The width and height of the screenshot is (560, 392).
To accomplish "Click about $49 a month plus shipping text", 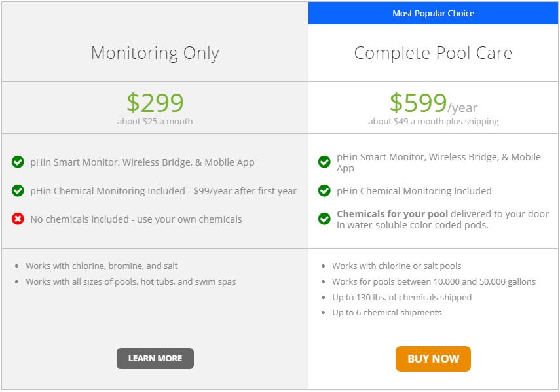I will (x=433, y=121).
